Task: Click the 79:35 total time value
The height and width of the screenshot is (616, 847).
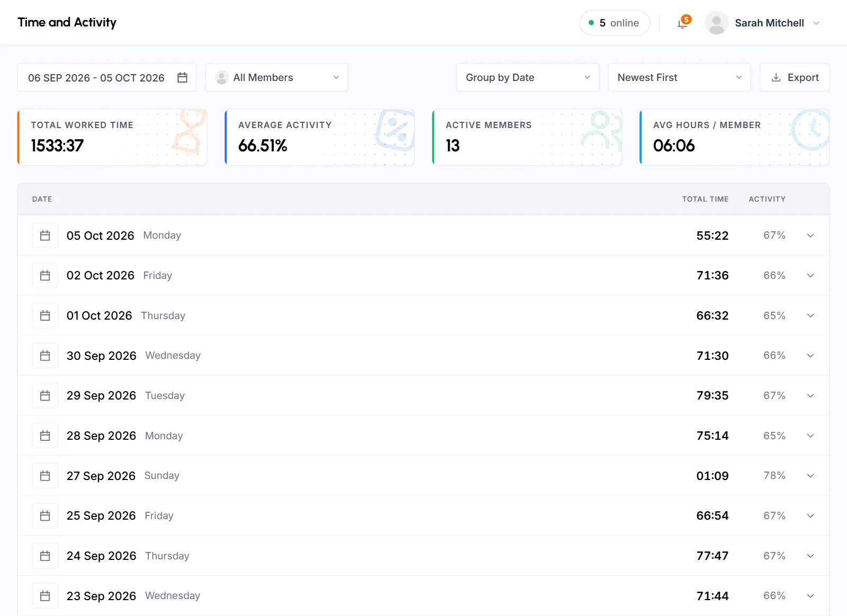Action: pyautogui.click(x=713, y=396)
